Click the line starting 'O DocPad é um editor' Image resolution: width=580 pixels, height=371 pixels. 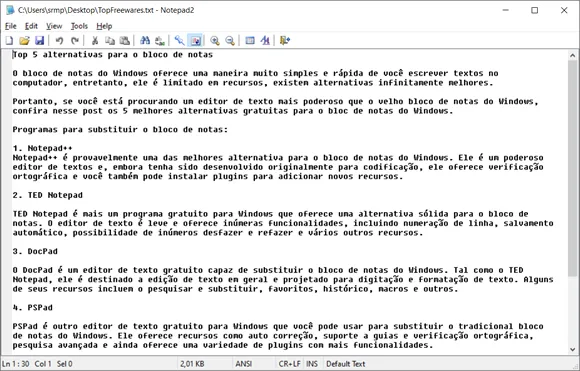pyautogui.click(x=268, y=270)
